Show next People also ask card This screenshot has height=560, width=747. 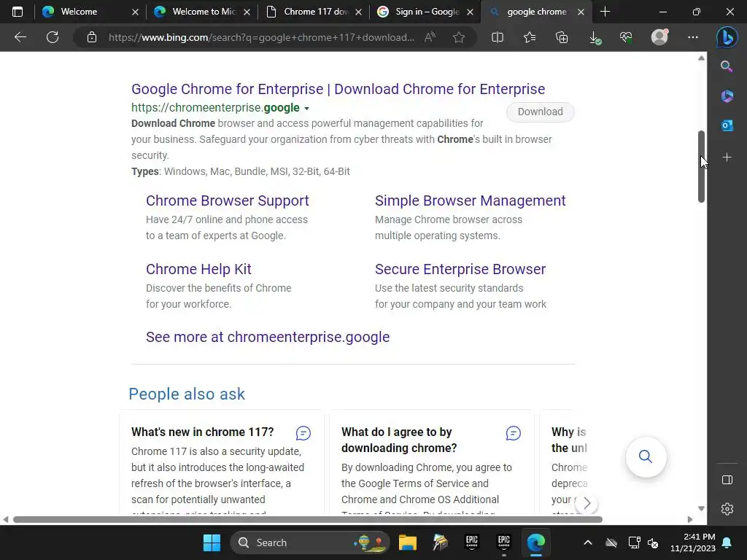tap(587, 503)
